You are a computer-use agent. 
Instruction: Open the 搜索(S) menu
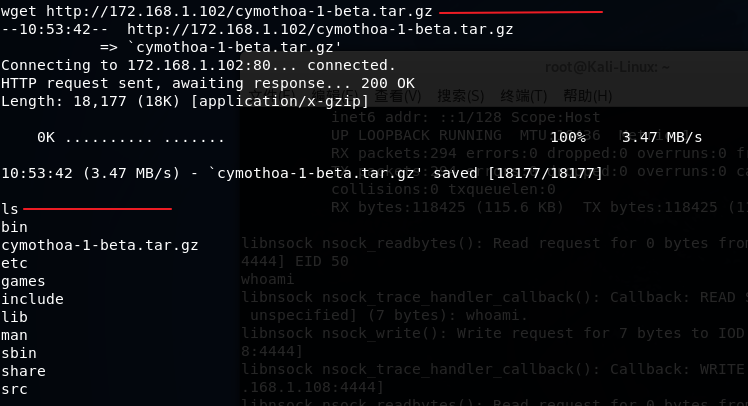(460, 96)
